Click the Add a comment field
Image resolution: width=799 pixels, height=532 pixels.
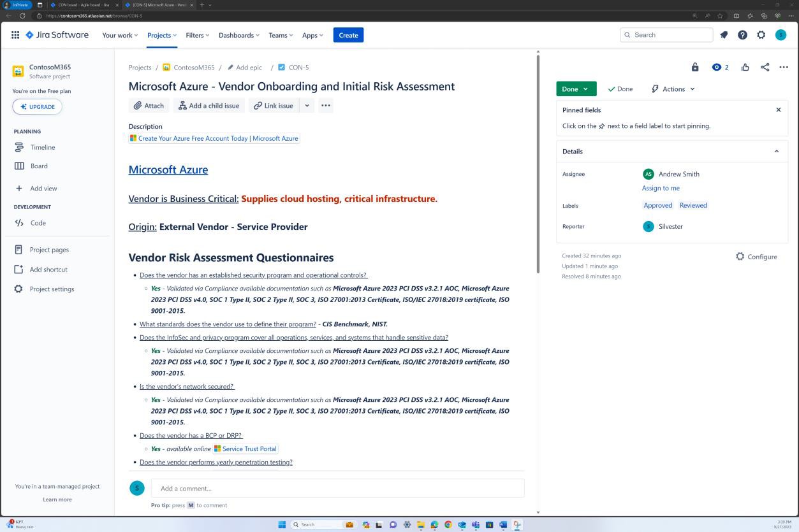(337, 488)
